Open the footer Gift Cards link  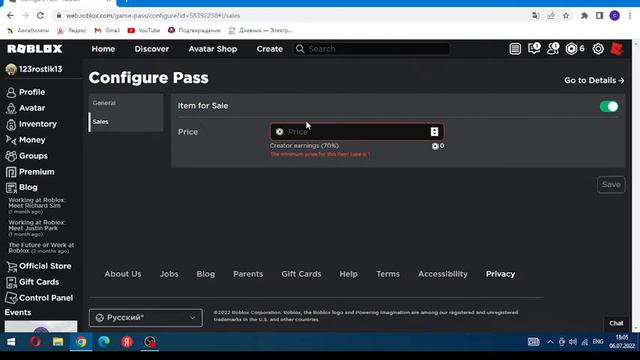coord(301,274)
